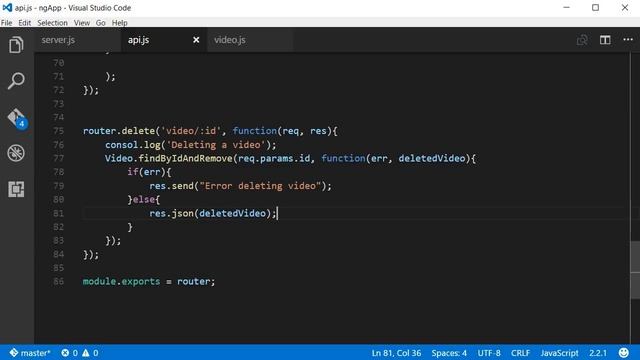Click 'module.exports = router;' line
Image resolution: width=640 pixels, height=360 pixels.
[149, 282]
